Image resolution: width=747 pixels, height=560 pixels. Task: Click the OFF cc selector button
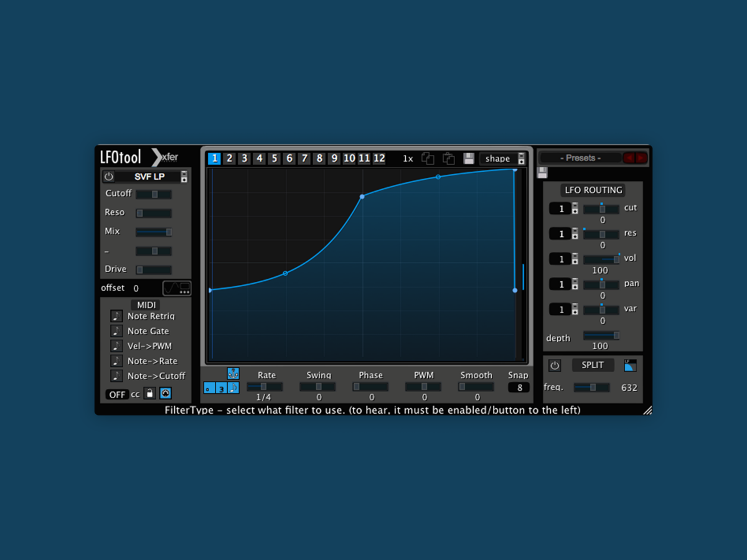point(117,394)
